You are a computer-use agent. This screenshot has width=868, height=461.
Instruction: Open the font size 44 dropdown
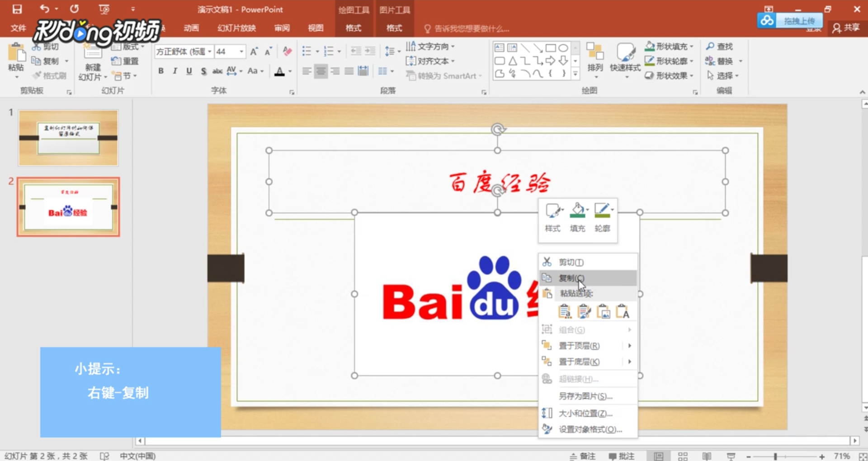point(241,52)
